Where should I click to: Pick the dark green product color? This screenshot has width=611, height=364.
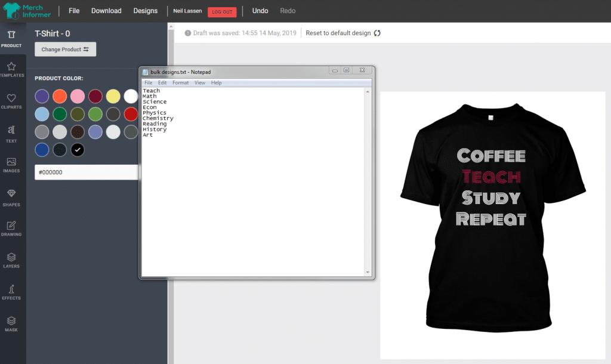click(x=60, y=114)
